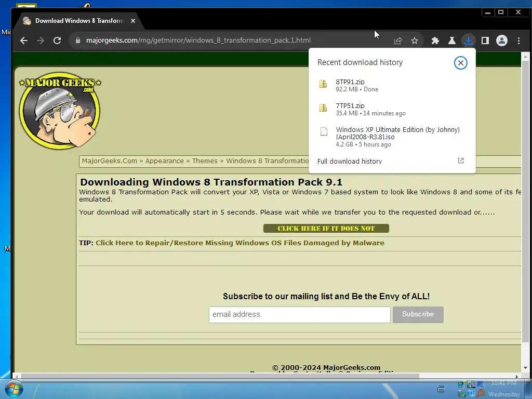Screen dimensions: 532x399
Task: Click the Windows XP Ultimate Edition iso file icon
Action: [324, 131]
